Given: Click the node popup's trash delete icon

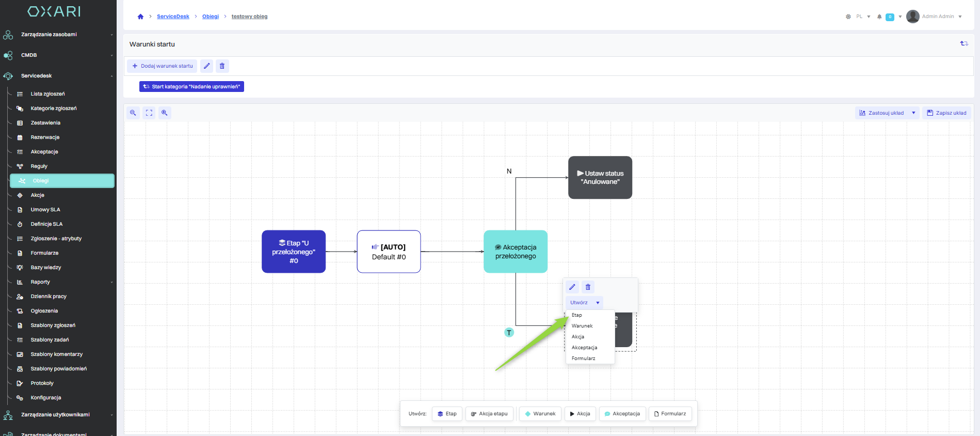Looking at the screenshot, I should [x=588, y=287].
